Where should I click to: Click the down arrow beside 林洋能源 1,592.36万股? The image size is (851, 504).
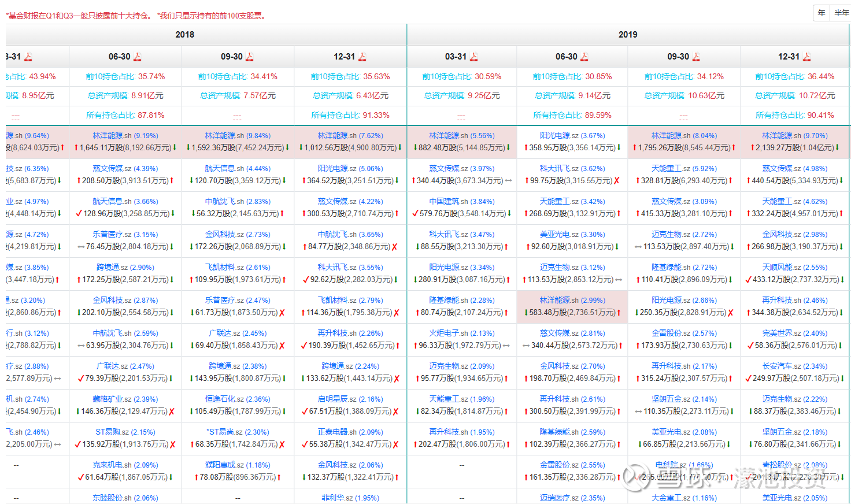click(188, 148)
